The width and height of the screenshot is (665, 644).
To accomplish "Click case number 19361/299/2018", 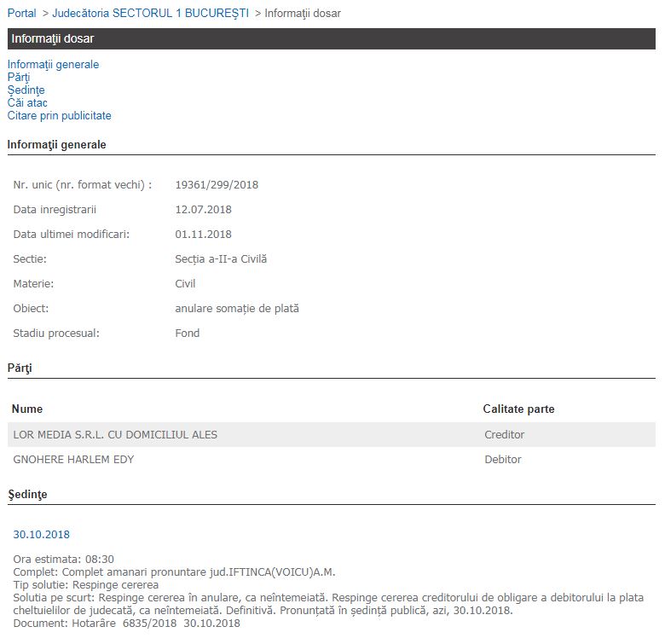I will point(217,185).
